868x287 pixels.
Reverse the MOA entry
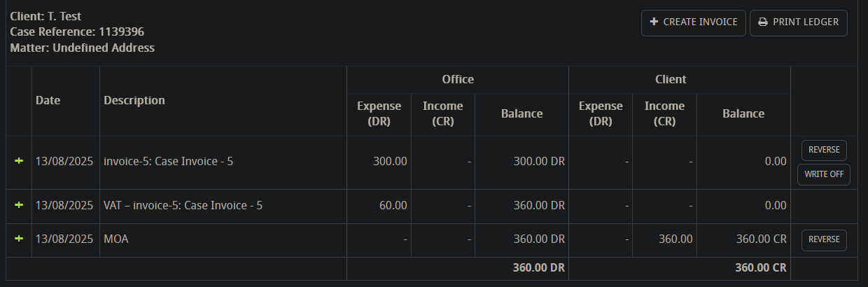click(824, 240)
